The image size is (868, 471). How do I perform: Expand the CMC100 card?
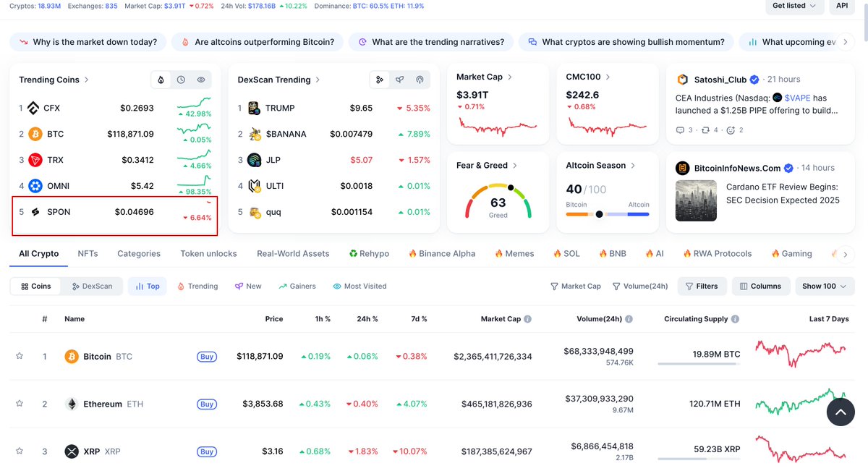pos(589,77)
